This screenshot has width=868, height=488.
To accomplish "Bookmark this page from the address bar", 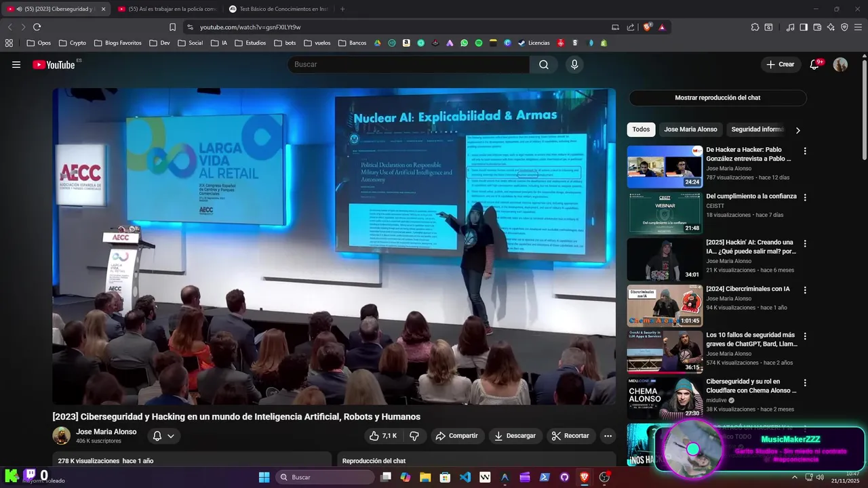I will pos(172,27).
